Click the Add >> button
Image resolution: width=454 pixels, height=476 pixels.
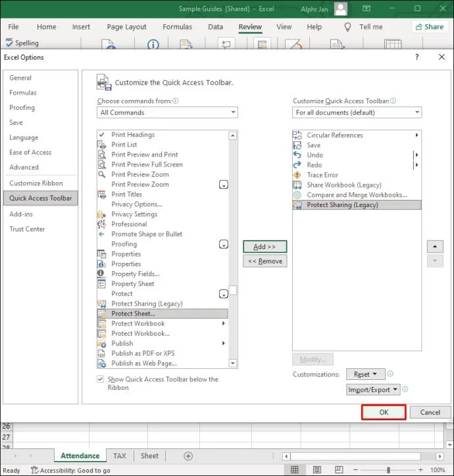point(265,247)
